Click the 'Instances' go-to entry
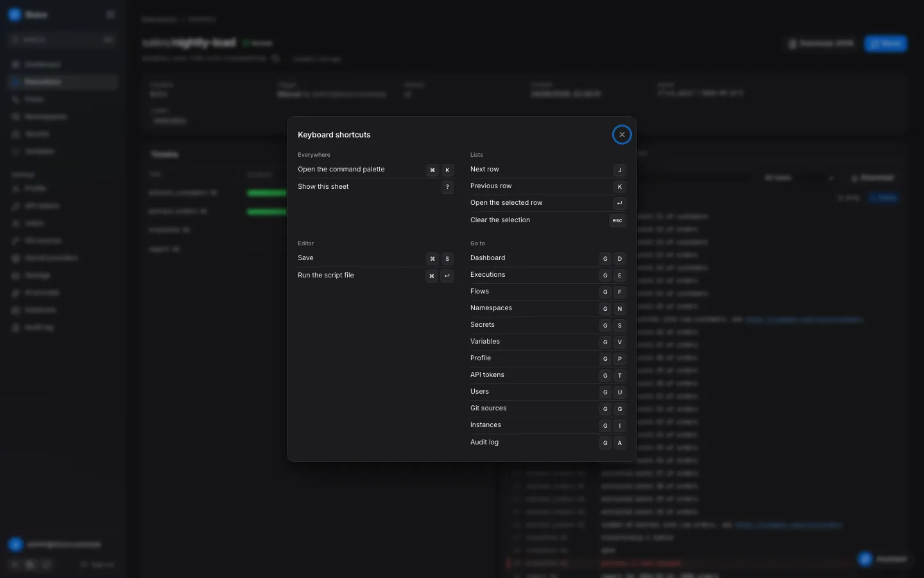Image resolution: width=924 pixels, height=578 pixels. pyautogui.click(x=486, y=425)
